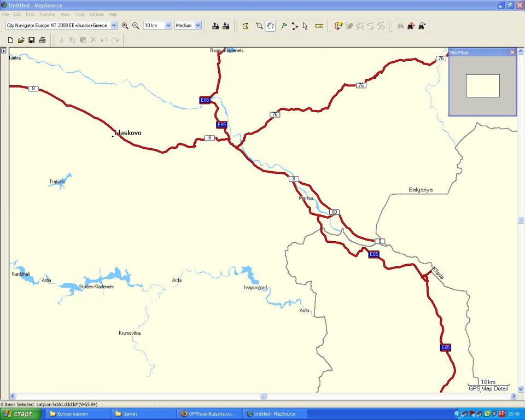Image resolution: width=525 pixels, height=420 pixels.
Task: Expand the left side panel arrow
Action: click(4, 51)
